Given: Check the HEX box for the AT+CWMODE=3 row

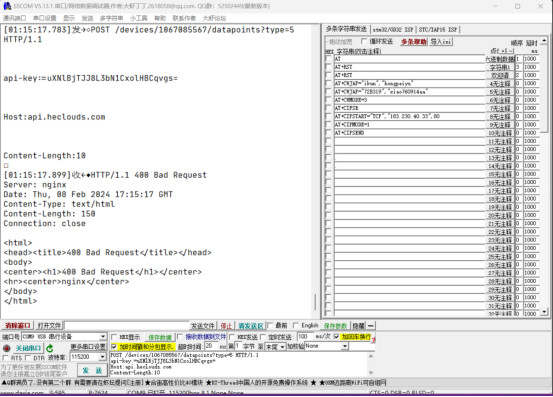Looking at the screenshot, I should coord(328,100).
